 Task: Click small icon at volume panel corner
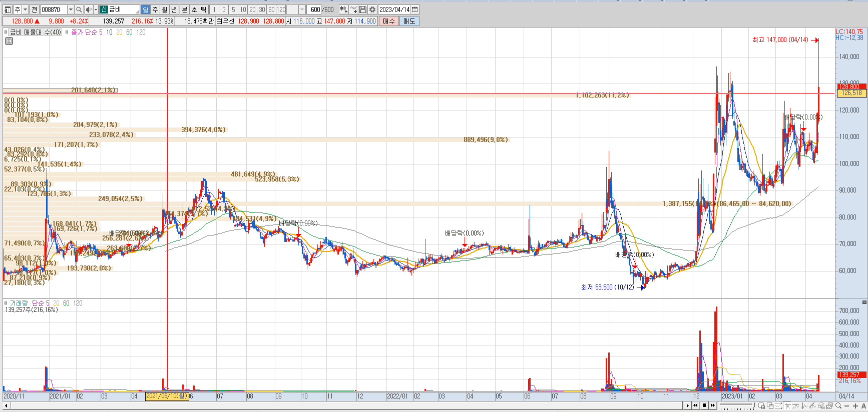pos(864,302)
